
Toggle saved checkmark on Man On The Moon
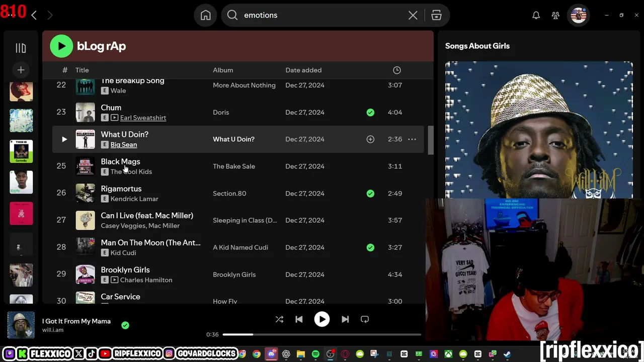pos(370,247)
